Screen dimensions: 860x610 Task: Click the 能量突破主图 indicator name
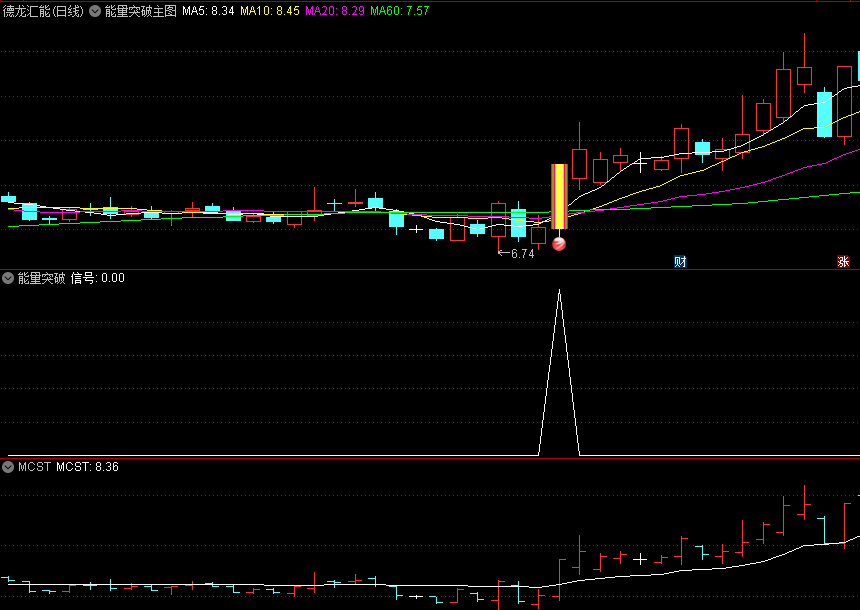(140, 11)
